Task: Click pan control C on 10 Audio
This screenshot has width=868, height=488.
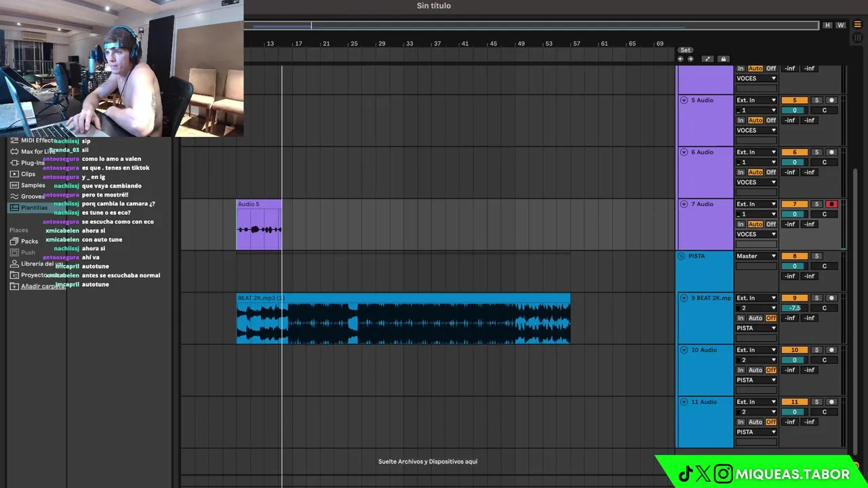Action: 825,360
